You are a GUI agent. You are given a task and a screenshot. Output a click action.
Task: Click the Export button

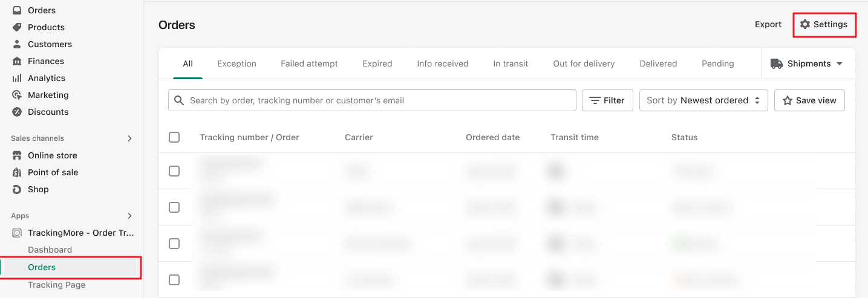tap(768, 24)
